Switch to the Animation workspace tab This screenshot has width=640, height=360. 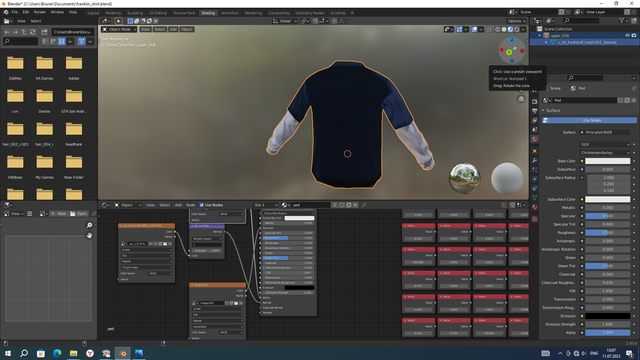[x=229, y=13]
